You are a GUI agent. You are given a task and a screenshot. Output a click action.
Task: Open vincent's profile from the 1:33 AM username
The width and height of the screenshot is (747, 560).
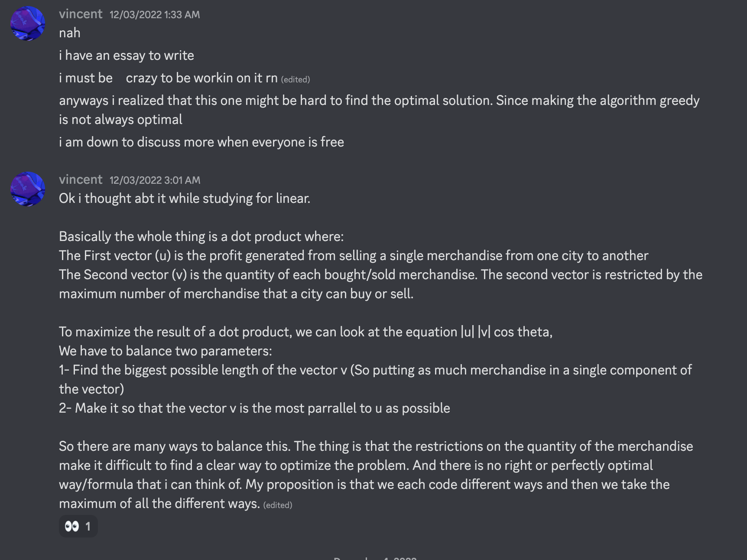(x=81, y=14)
